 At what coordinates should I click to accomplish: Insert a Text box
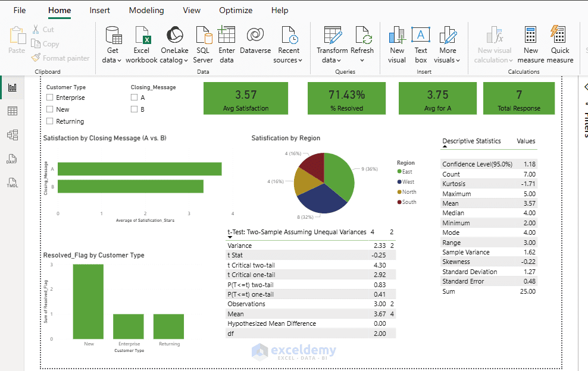tap(421, 44)
